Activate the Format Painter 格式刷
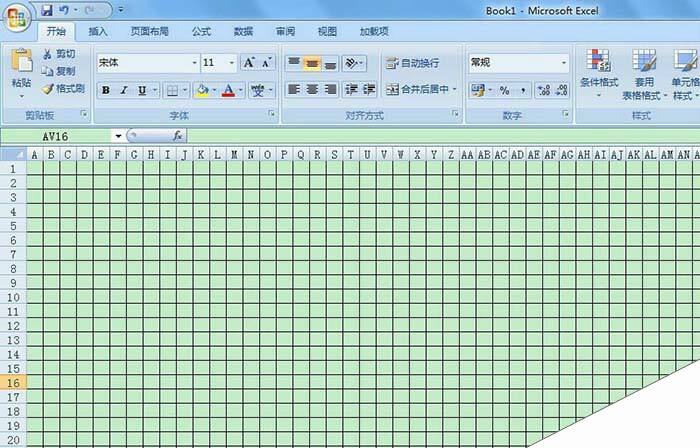The image size is (700, 448). point(63,88)
